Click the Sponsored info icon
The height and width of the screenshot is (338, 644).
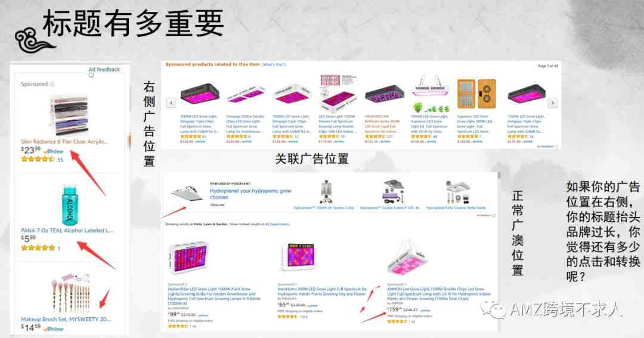click(52, 84)
